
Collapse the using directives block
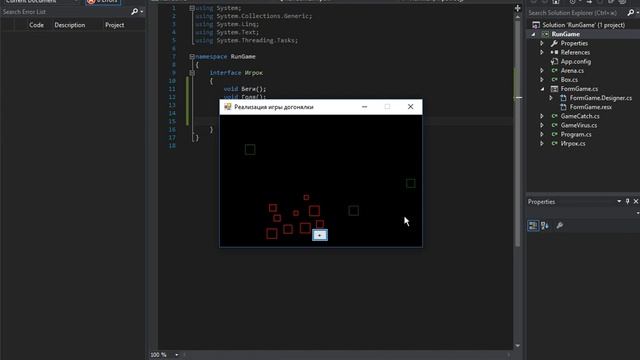point(192,8)
